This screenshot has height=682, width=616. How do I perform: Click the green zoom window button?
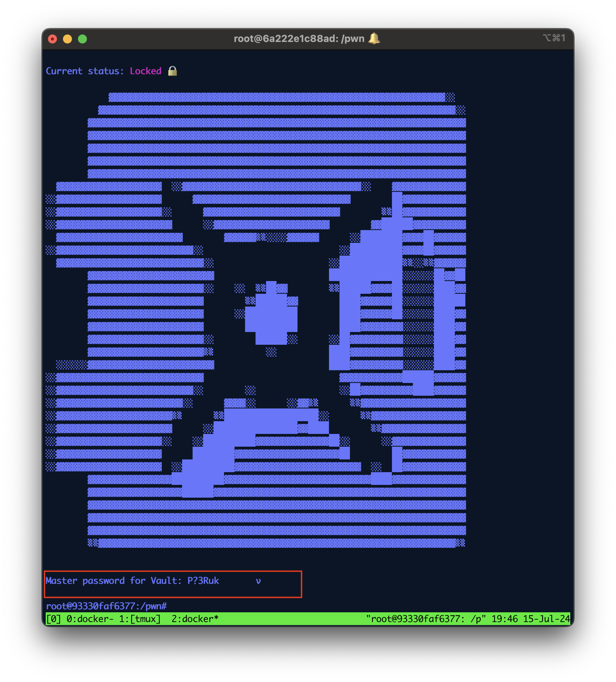(82, 39)
